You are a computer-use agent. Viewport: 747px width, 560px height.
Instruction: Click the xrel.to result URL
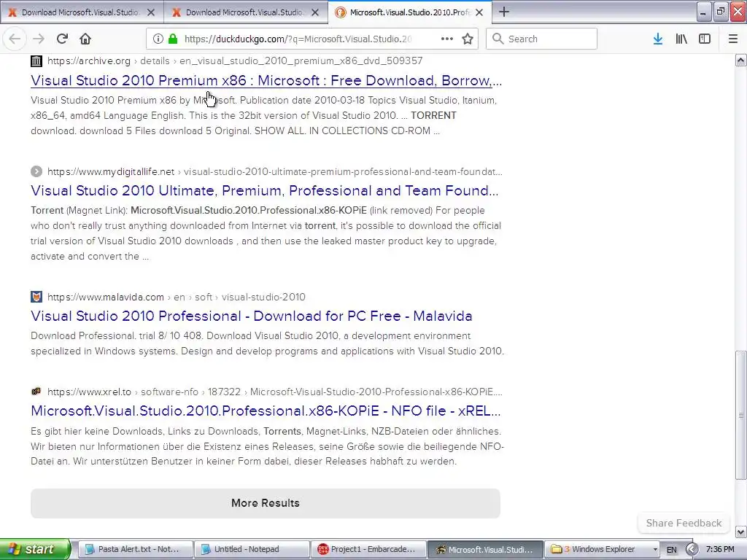point(275,392)
